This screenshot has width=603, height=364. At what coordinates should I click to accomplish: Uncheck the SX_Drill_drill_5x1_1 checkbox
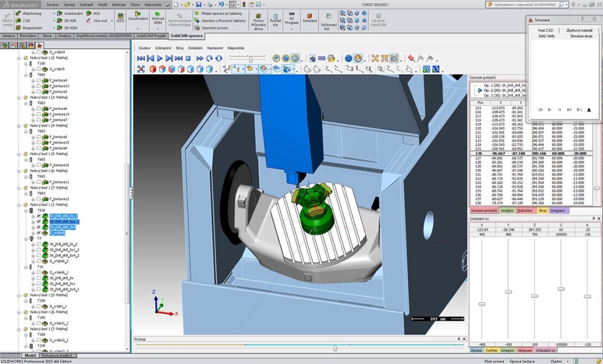[x=39, y=222]
